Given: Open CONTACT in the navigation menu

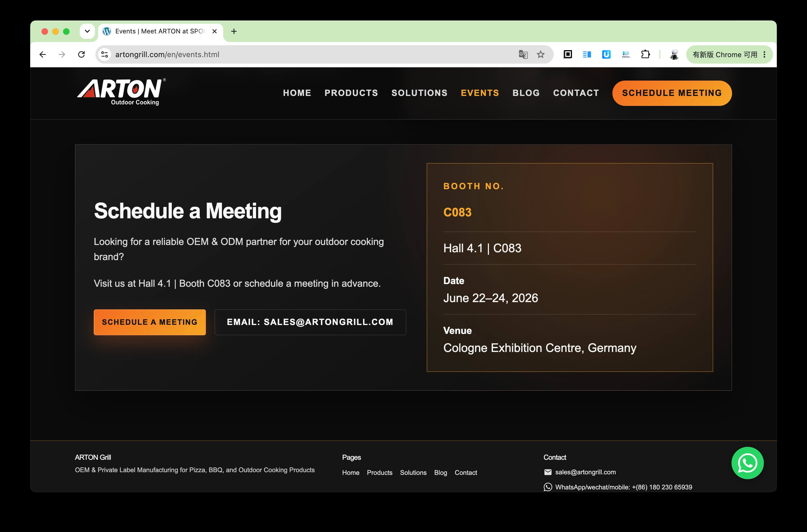Looking at the screenshot, I should 576,93.
